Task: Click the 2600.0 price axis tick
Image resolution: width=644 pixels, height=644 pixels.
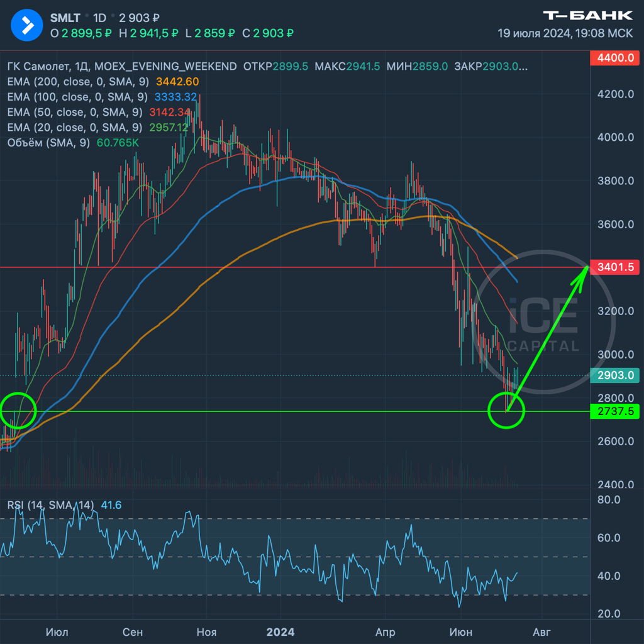Action: [616, 441]
